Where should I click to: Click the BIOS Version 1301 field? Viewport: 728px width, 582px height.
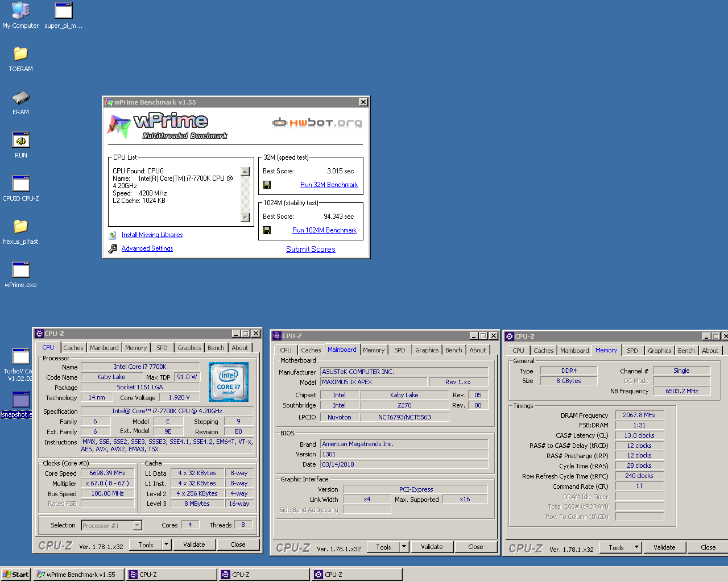click(x=404, y=454)
